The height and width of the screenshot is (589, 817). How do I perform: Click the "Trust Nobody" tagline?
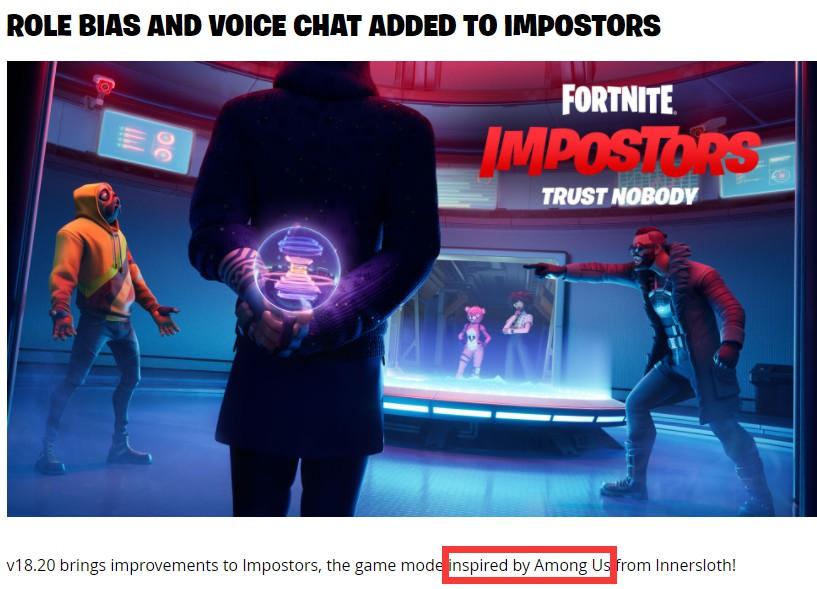(619, 197)
